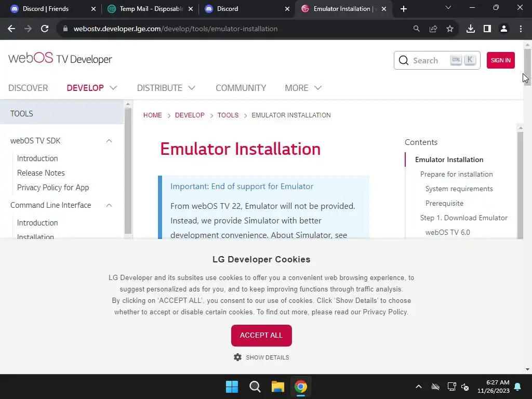
Task: Open Chrome downloads icon
Action: click(471, 29)
